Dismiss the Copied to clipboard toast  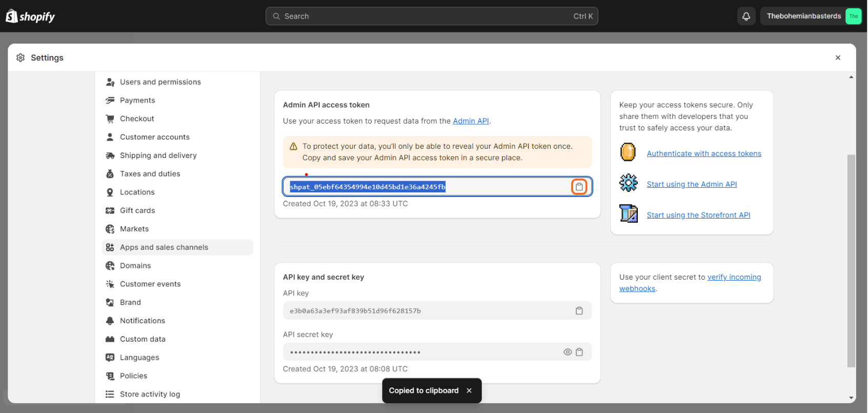click(469, 391)
